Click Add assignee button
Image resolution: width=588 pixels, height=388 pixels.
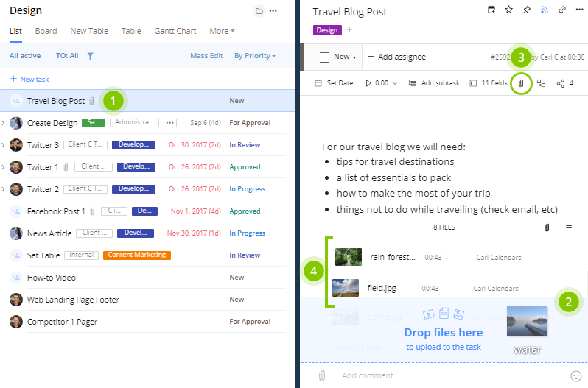point(396,57)
